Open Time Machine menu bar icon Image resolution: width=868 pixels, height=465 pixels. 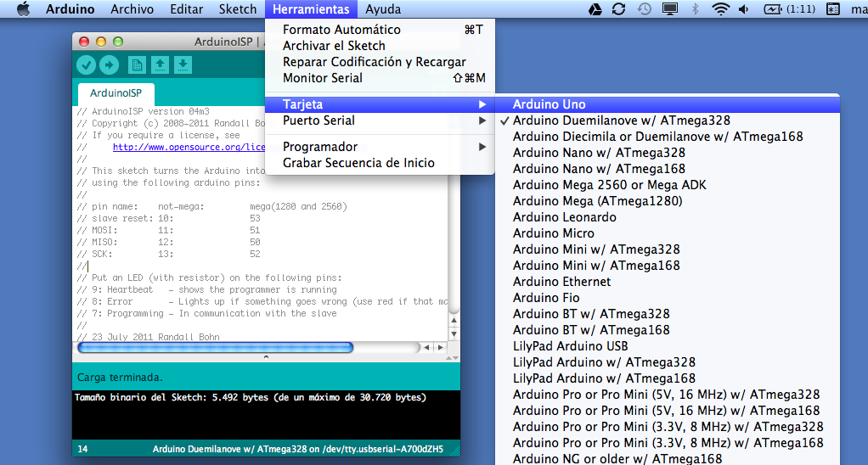coord(644,8)
